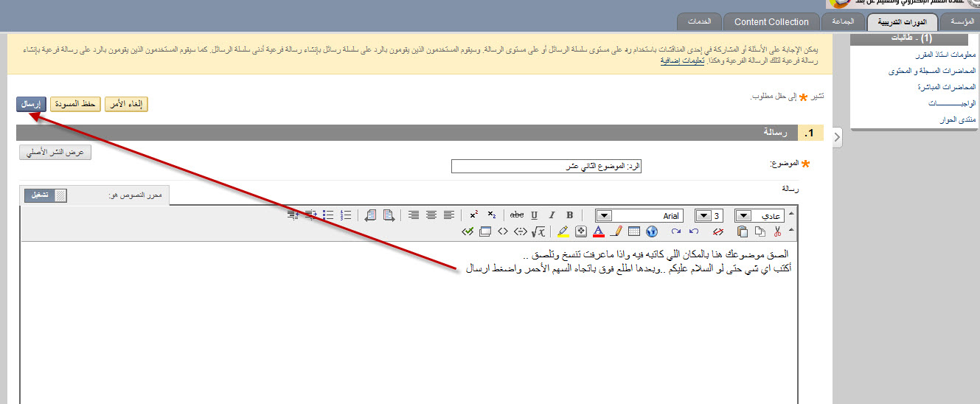The width and height of the screenshot is (980, 404).
Task: Collapse the first toolbar row arrow
Action: 792,215
